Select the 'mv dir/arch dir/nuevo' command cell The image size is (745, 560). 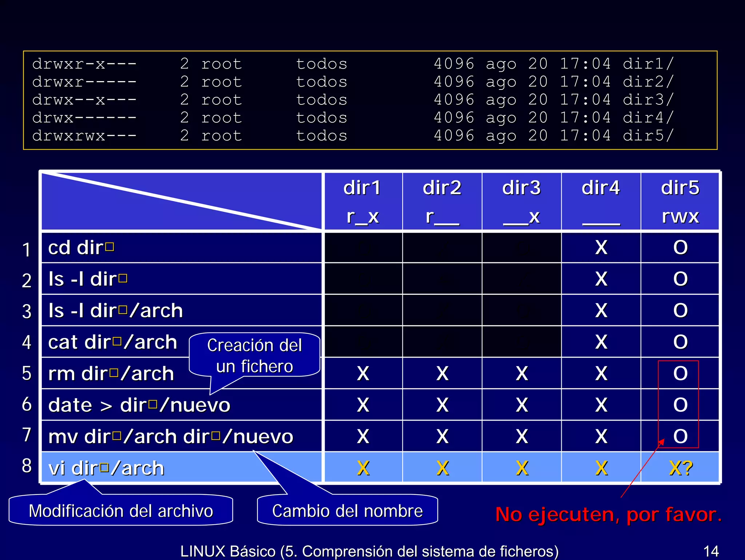point(182,436)
